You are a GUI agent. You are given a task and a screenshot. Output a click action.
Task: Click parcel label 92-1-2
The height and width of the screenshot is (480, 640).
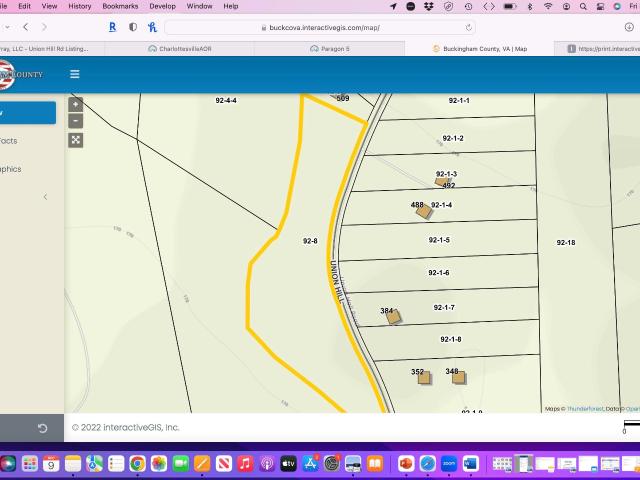(453, 138)
